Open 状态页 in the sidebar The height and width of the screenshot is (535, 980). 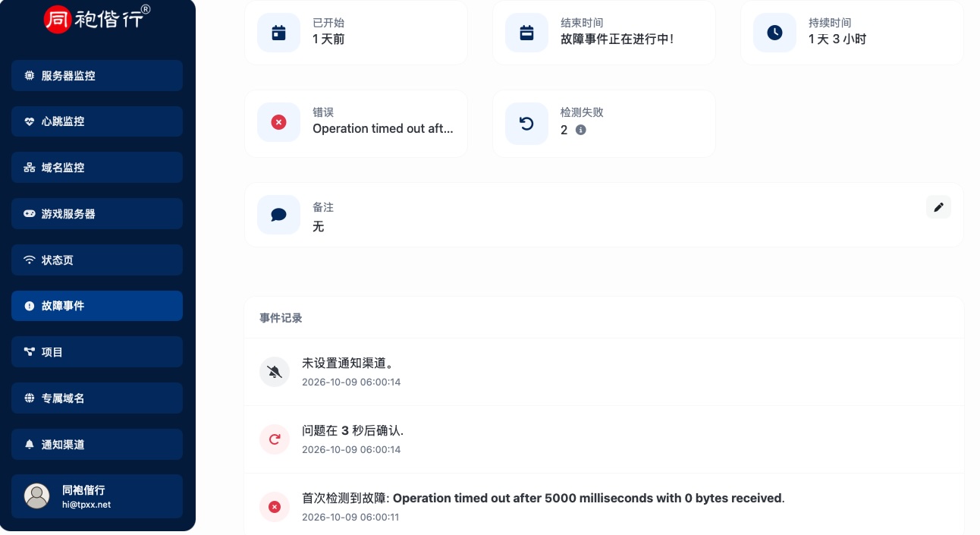[x=97, y=260]
